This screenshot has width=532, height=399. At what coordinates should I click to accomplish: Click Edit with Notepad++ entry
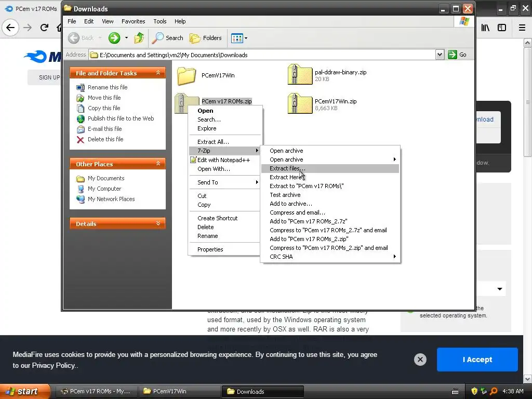(x=224, y=160)
